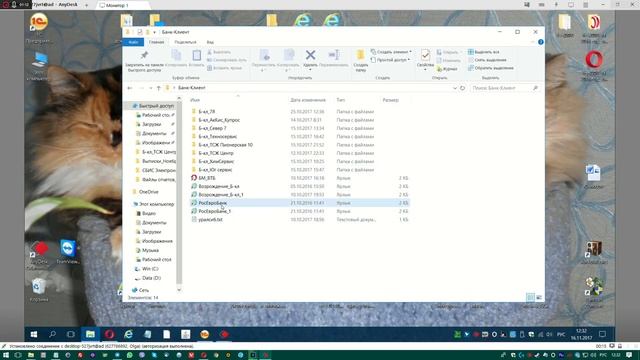Open the dropdown arrow under Свойства
Image resolution: width=640 pixels, height=360 pixels.
coord(425,70)
